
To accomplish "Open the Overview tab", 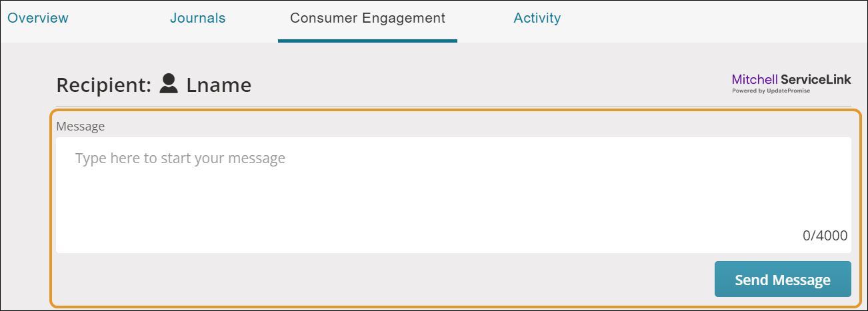I will [x=38, y=18].
